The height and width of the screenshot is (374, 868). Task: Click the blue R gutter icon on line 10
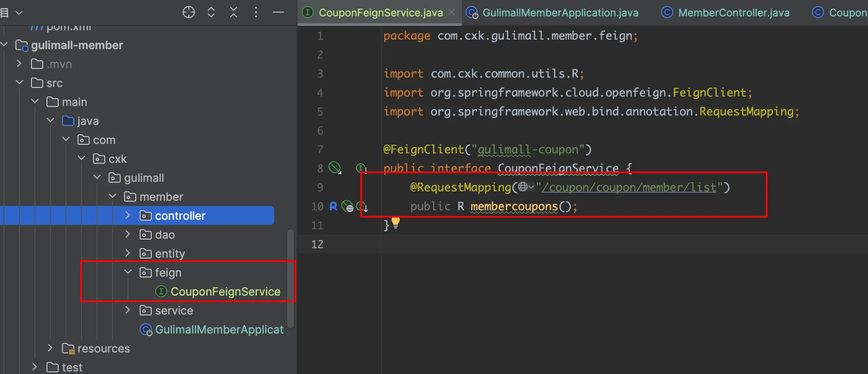[x=333, y=206]
